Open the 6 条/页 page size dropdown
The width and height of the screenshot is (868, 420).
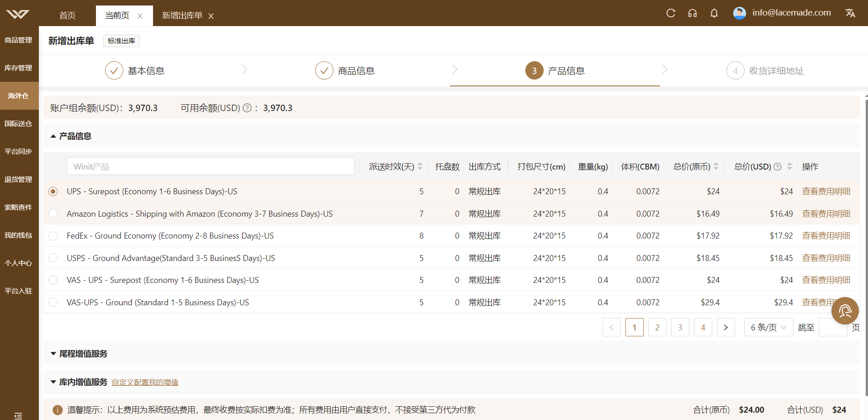[769, 327]
